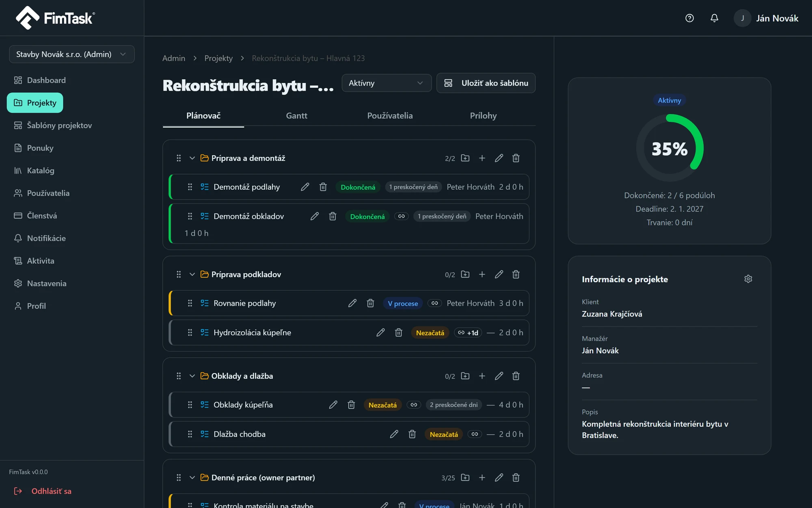Open Stavby Novák s.r.o. organization selector
The image size is (812, 508).
tap(71, 54)
